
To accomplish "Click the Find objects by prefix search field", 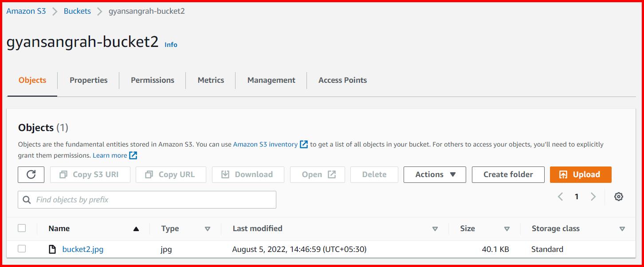I will [147, 199].
